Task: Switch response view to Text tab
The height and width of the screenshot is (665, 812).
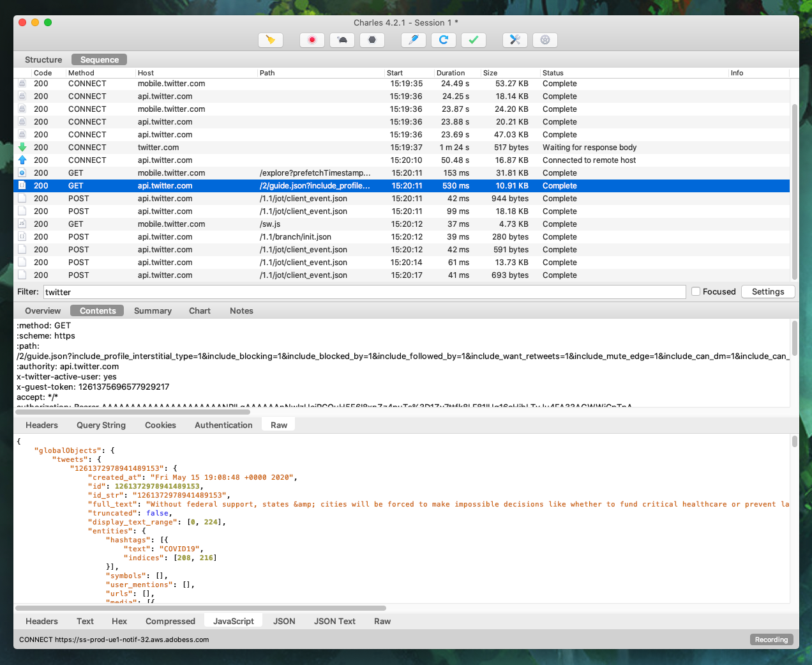Action: pos(85,621)
